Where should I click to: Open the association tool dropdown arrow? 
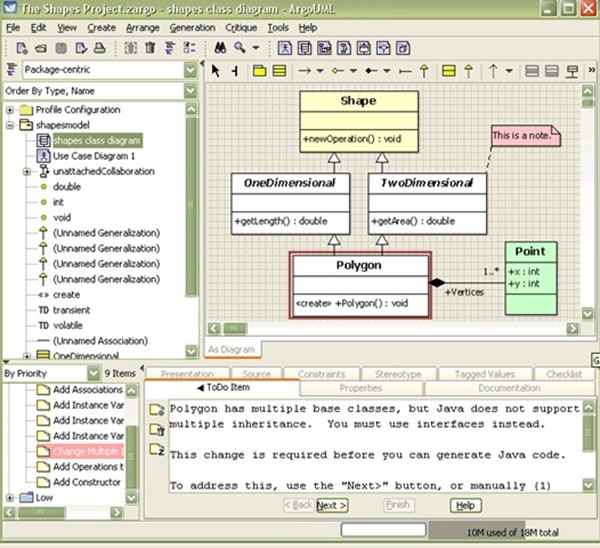click(x=320, y=71)
